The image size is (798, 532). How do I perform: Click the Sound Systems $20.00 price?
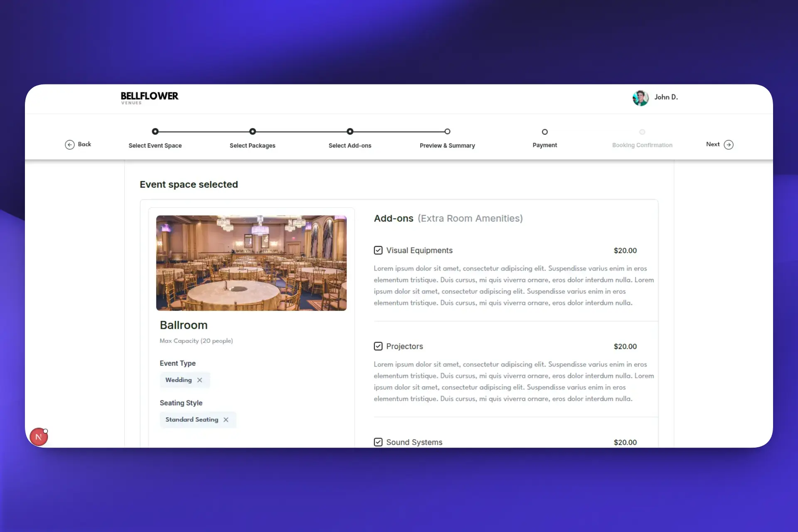click(x=625, y=443)
